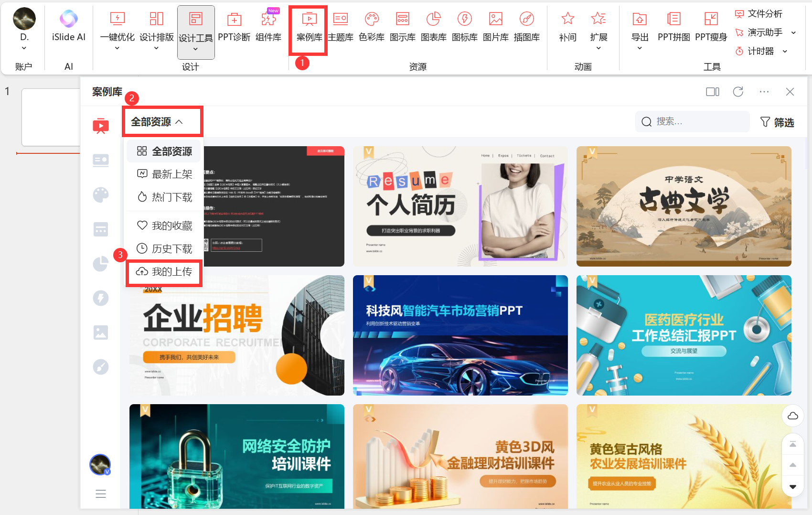Click the 演示助手 button

click(759, 32)
